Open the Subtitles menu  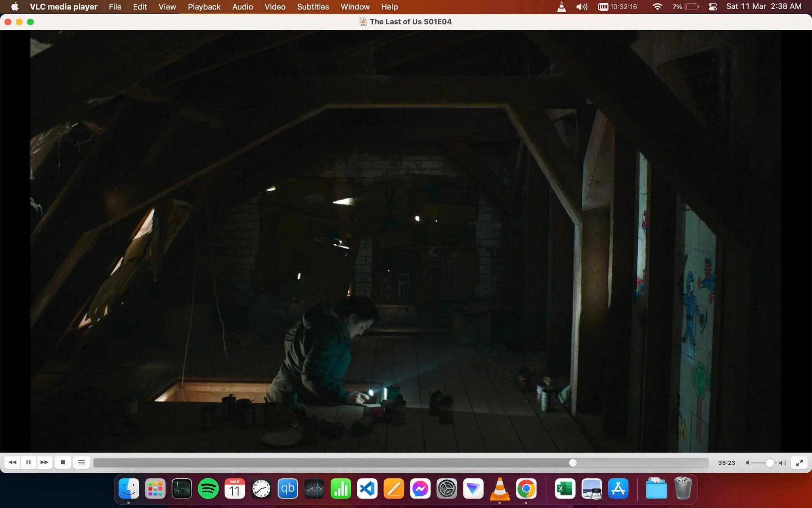[x=313, y=7]
